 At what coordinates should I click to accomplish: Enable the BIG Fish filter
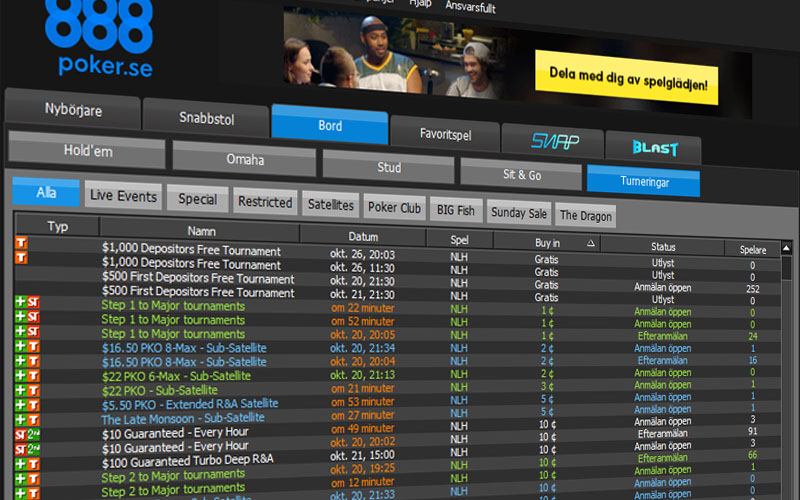[456, 210]
